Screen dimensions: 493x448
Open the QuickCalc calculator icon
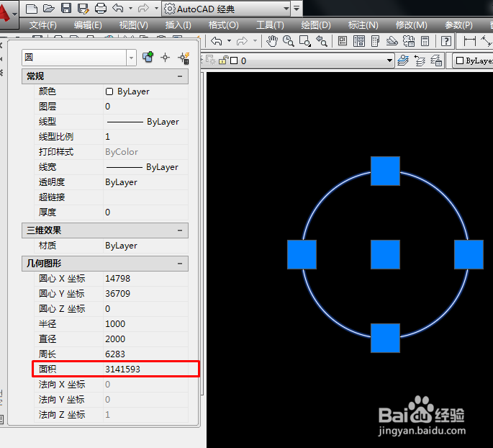[x=425, y=41]
